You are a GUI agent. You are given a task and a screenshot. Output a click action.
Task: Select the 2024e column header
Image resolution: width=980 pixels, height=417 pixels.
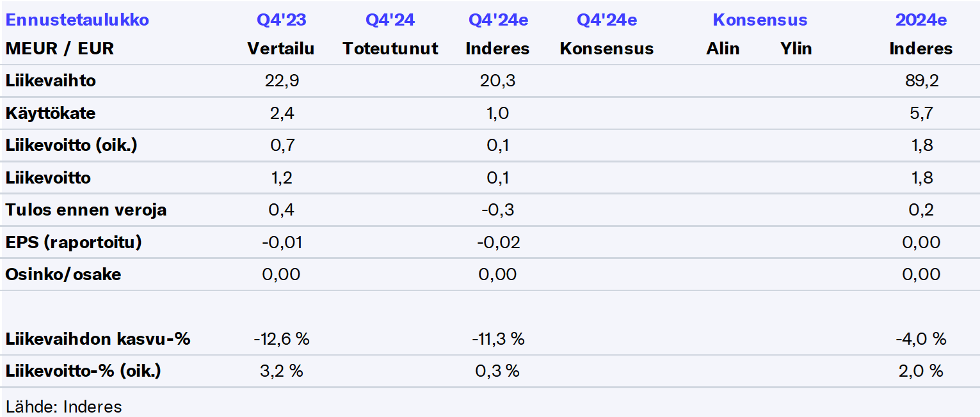(920, 20)
